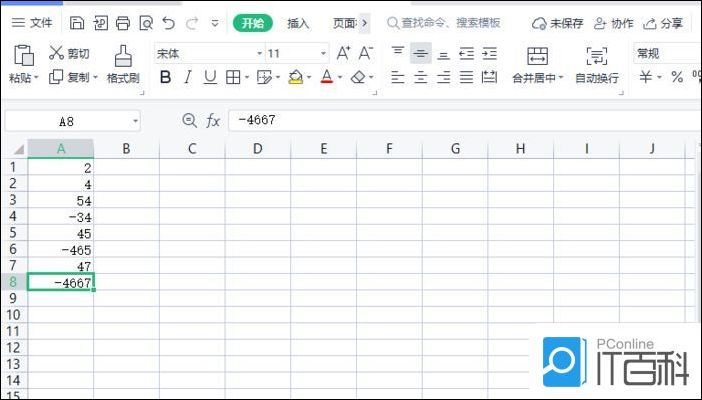Apply the yellow fill color

click(x=296, y=77)
